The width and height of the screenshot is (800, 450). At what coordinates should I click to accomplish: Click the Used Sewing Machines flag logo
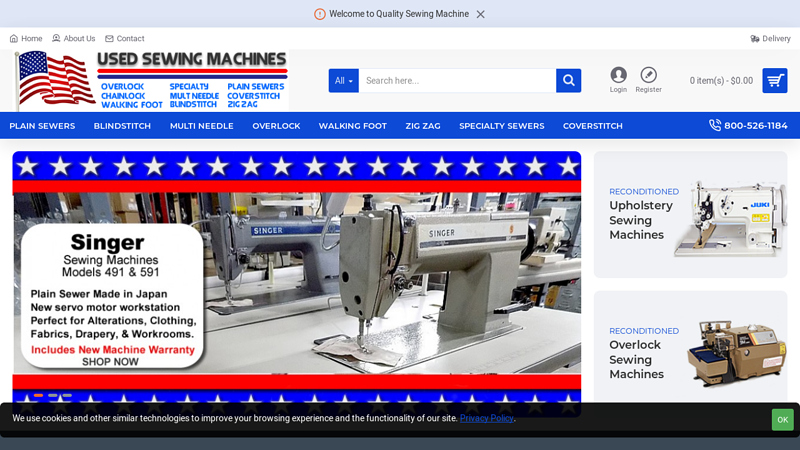(152, 80)
